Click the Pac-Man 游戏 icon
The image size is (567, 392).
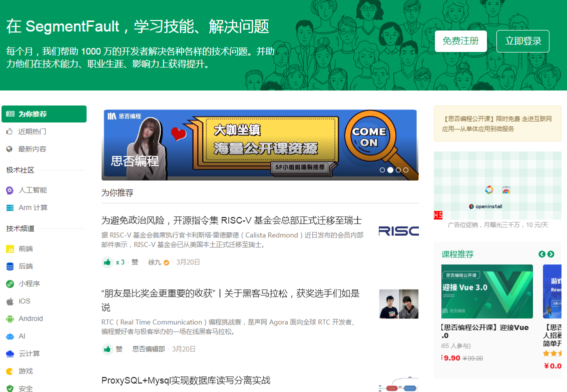(x=10, y=371)
